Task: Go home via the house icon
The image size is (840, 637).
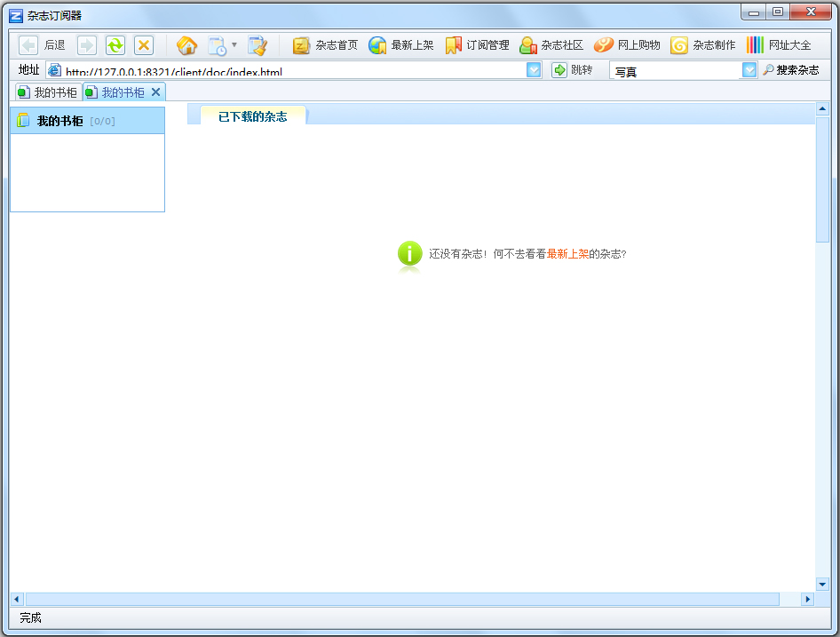Action: coord(186,45)
